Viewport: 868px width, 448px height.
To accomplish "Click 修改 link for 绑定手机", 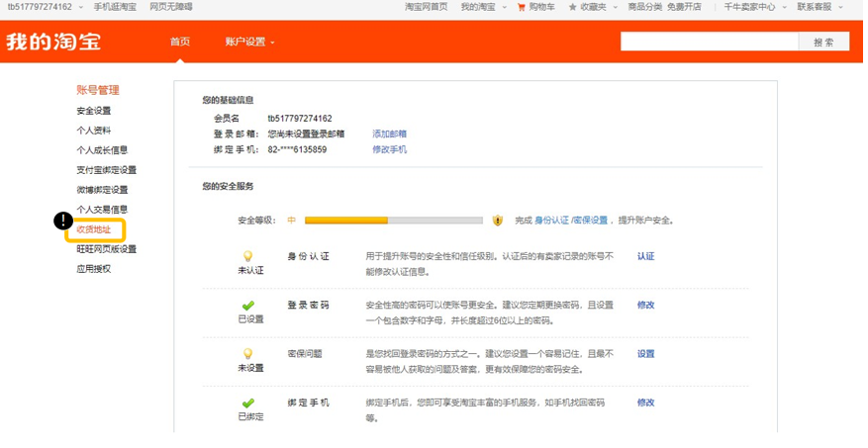I will coord(645,403).
